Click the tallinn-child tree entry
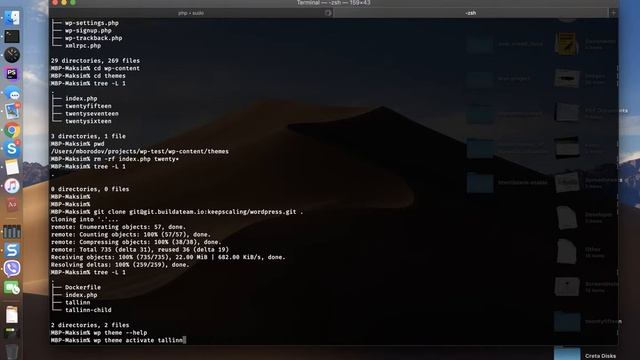The image size is (640, 360). tap(88, 310)
